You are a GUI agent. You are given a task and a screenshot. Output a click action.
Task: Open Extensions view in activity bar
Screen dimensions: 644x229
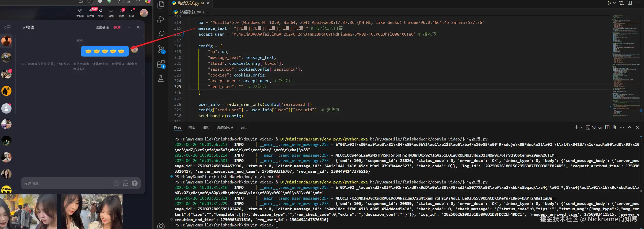click(161, 64)
